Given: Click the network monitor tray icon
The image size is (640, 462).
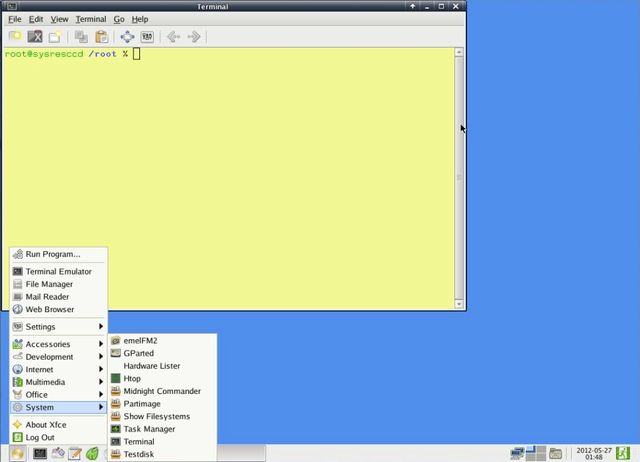Looking at the screenshot, I should [x=517, y=453].
